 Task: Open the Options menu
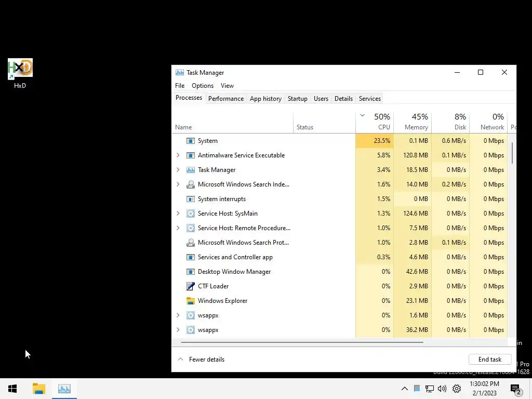tap(203, 86)
